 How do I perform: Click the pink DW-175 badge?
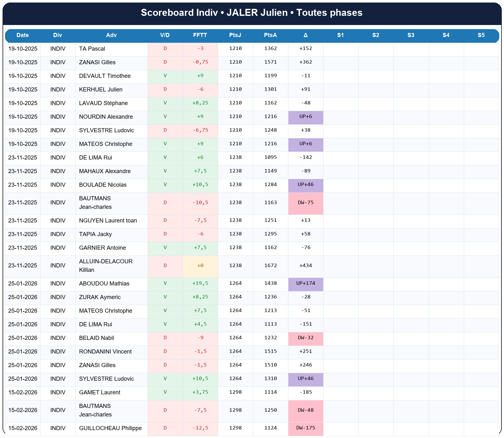tap(306, 428)
